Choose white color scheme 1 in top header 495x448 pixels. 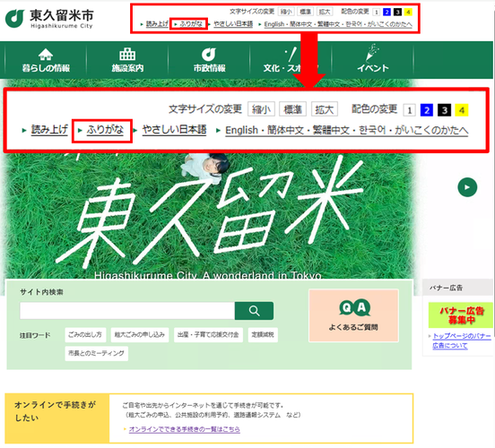tap(376, 13)
